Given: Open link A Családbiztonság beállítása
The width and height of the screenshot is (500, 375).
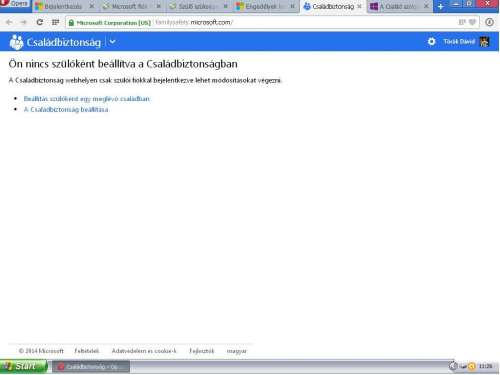Looking at the screenshot, I should tap(66, 109).
